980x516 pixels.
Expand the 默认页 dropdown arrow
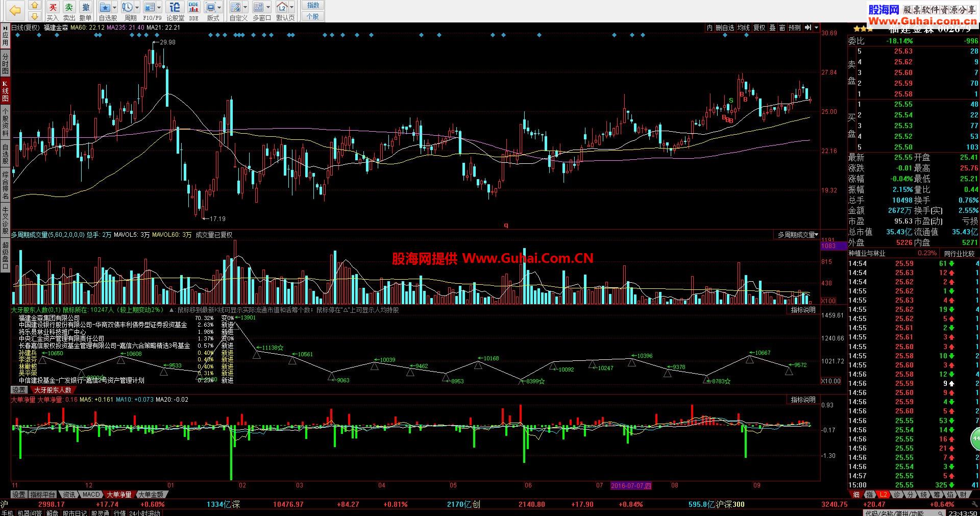pos(291,8)
